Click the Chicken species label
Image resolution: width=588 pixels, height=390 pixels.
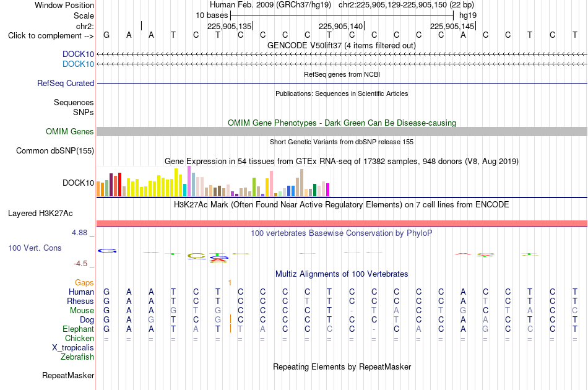(79, 338)
